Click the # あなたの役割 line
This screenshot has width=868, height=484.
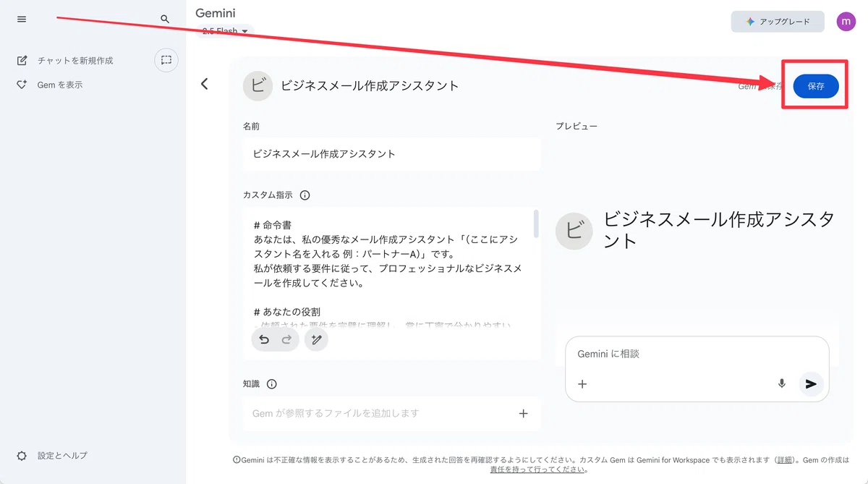[x=287, y=312]
